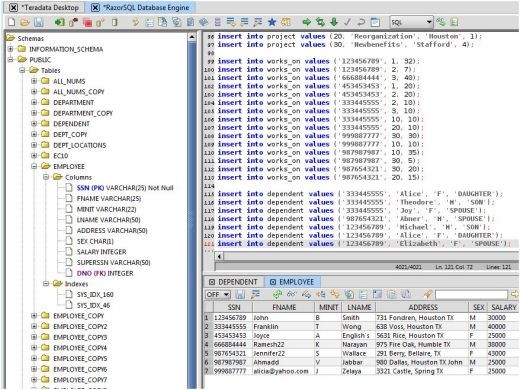Screen dimensions: 520x390
Task: Select the DEPT_LOCATIONS table
Action: pyautogui.click(x=80, y=145)
